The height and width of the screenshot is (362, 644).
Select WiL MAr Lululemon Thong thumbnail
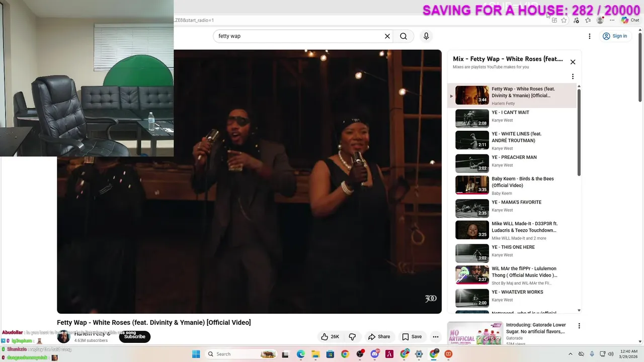coord(472,275)
